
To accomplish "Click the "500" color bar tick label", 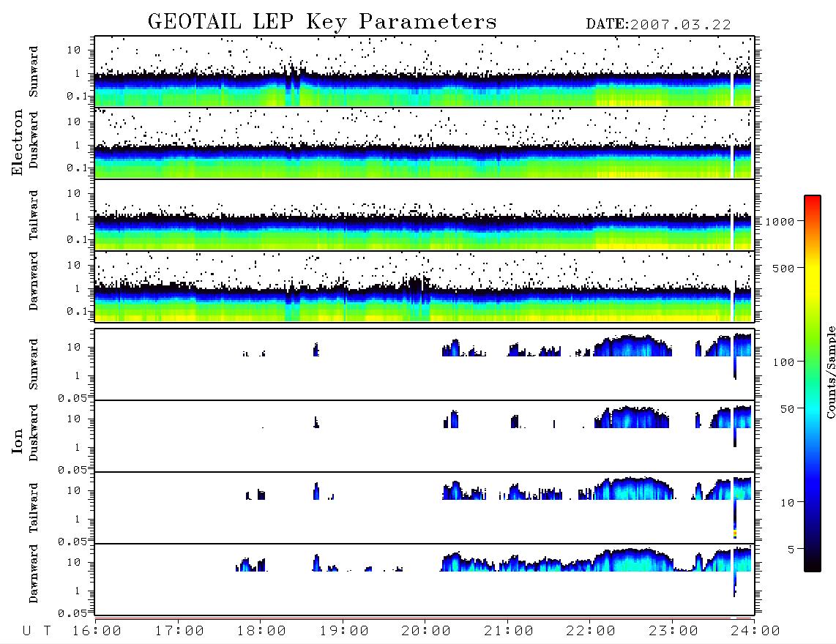I will coord(783,268).
